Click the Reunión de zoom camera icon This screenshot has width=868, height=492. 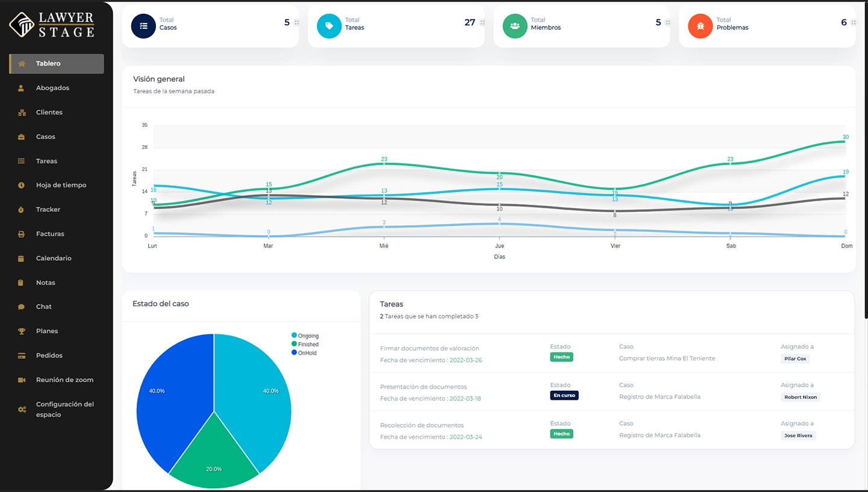[22, 380]
